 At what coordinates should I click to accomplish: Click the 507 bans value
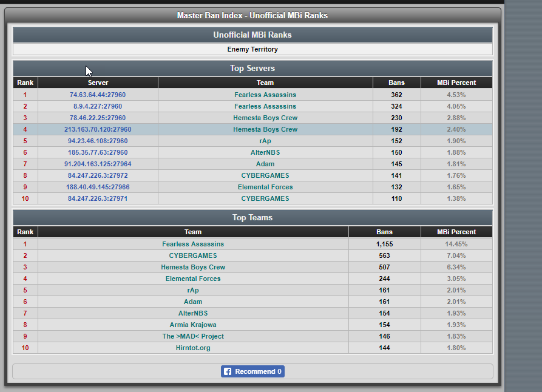(x=384, y=267)
